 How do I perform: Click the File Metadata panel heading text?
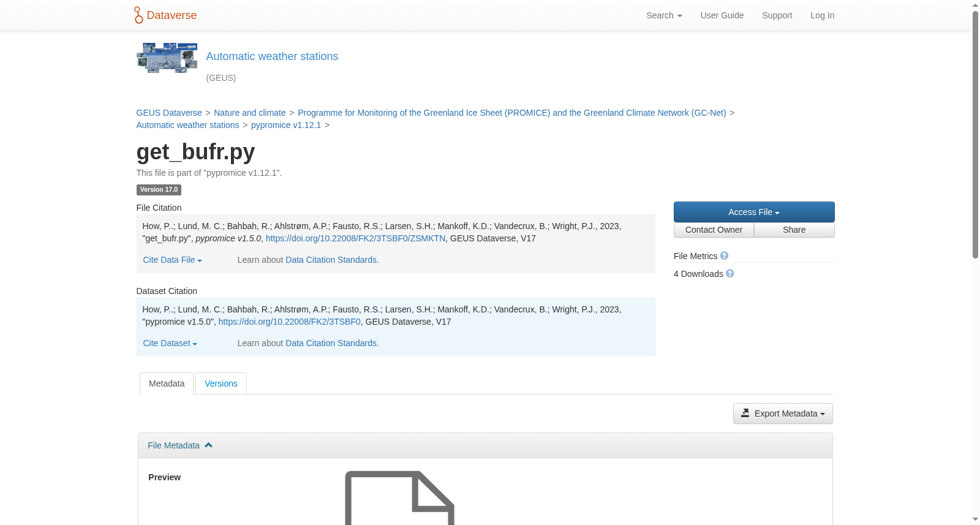point(173,445)
